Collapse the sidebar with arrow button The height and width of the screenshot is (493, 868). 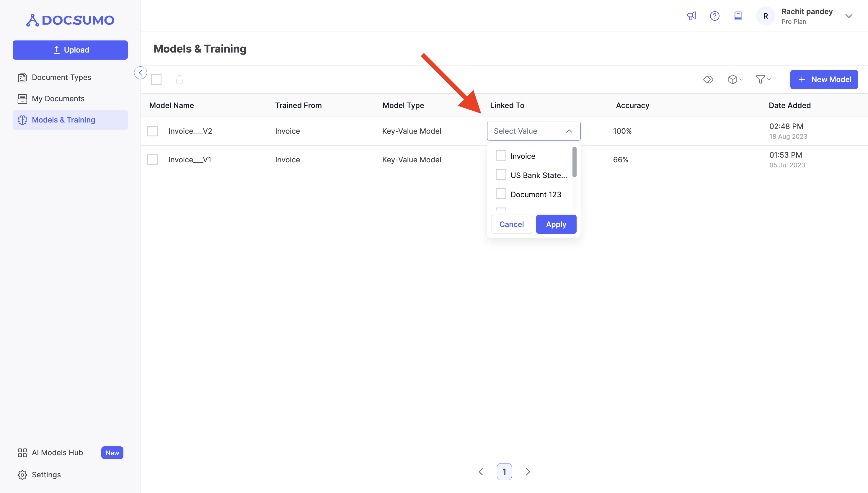pyautogui.click(x=141, y=73)
